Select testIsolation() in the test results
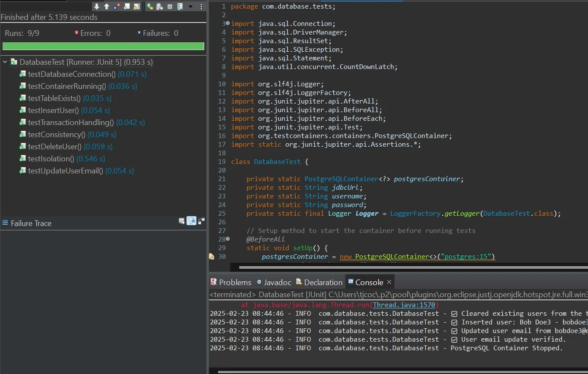This screenshot has width=588, height=374. pyautogui.click(x=51, y=159)
